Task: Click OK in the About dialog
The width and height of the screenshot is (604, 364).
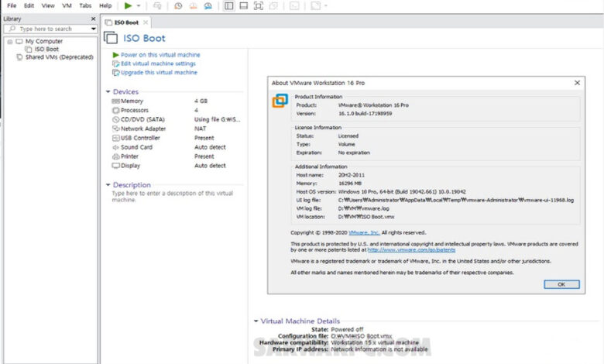Action: [561, 284]
